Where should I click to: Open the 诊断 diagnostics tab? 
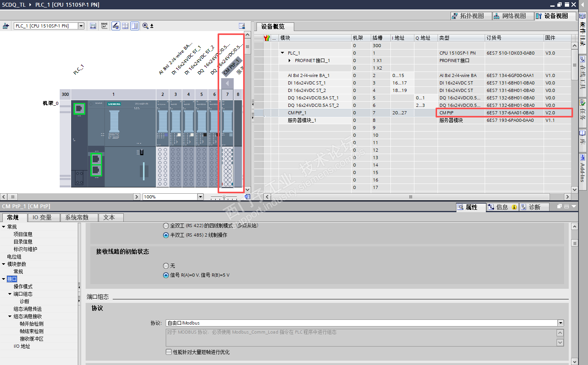tap(535, 207)
